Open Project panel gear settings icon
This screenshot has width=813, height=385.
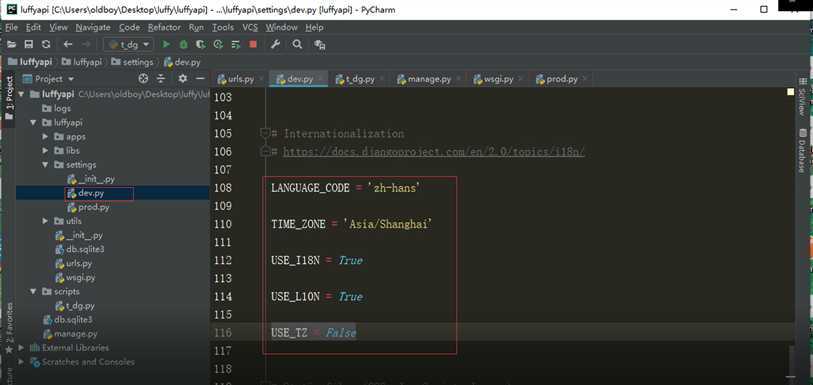point(183,78)
